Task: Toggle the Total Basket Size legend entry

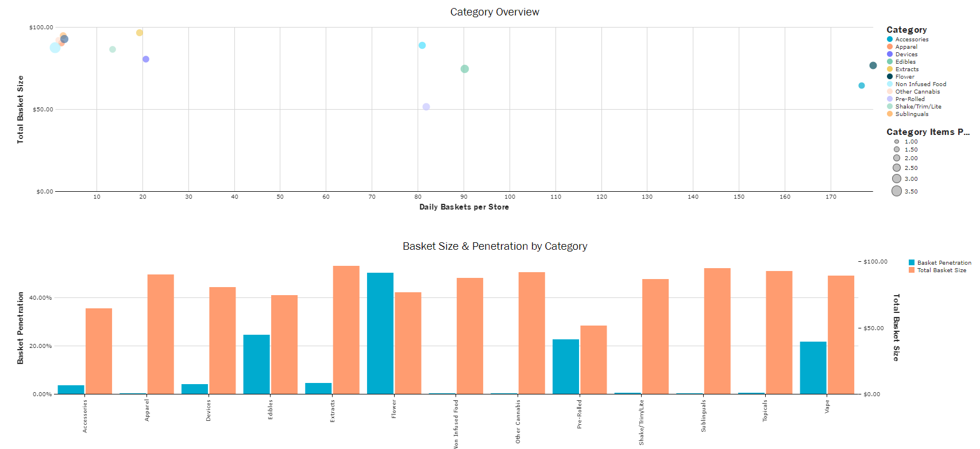Action: [x=941, y=270]
